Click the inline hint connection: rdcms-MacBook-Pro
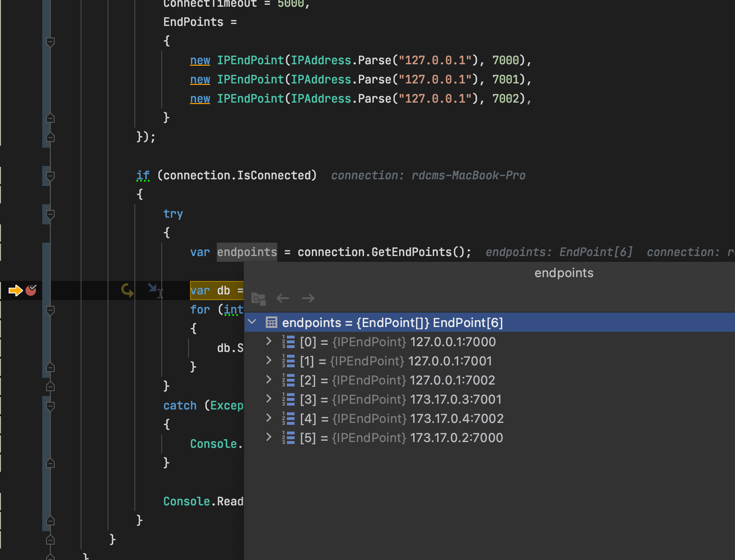This screenshot has width=735, height=560. 428,175
